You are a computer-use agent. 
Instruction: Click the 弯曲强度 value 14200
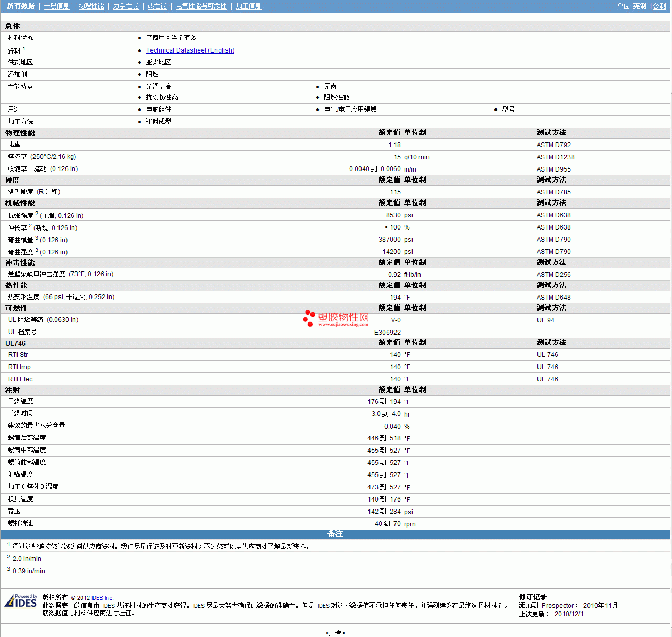click(x=392, y=252)
